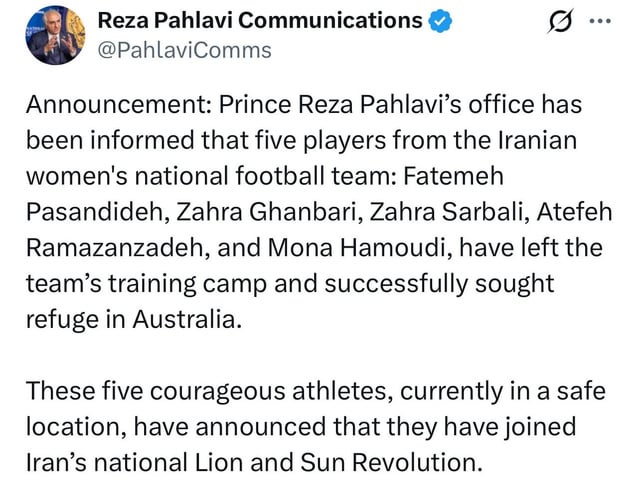The height and width of the screenshot is (491, 640).
Task: Click the phrase "refuge in Australia" line
Action: tap(134, 319)
